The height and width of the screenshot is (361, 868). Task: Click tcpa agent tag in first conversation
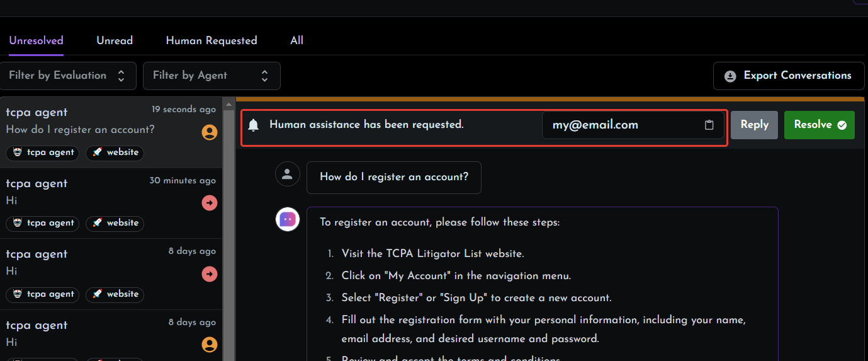coord(43,152)
